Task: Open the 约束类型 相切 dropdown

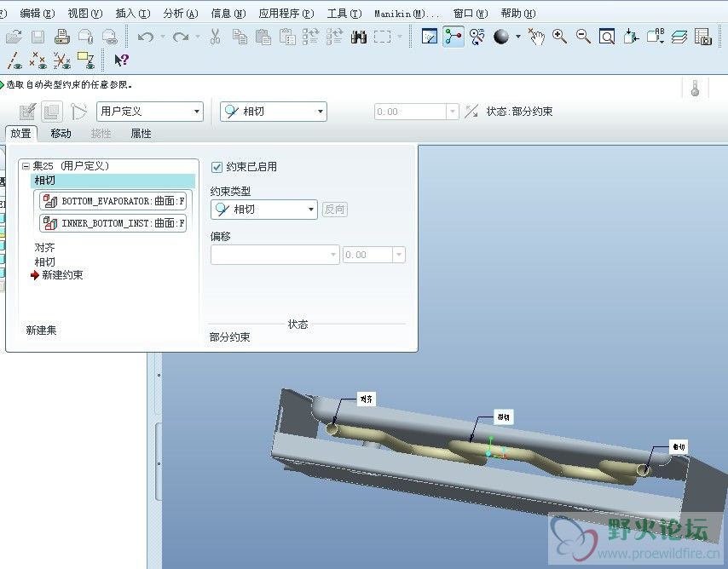Action: (263, 210)
